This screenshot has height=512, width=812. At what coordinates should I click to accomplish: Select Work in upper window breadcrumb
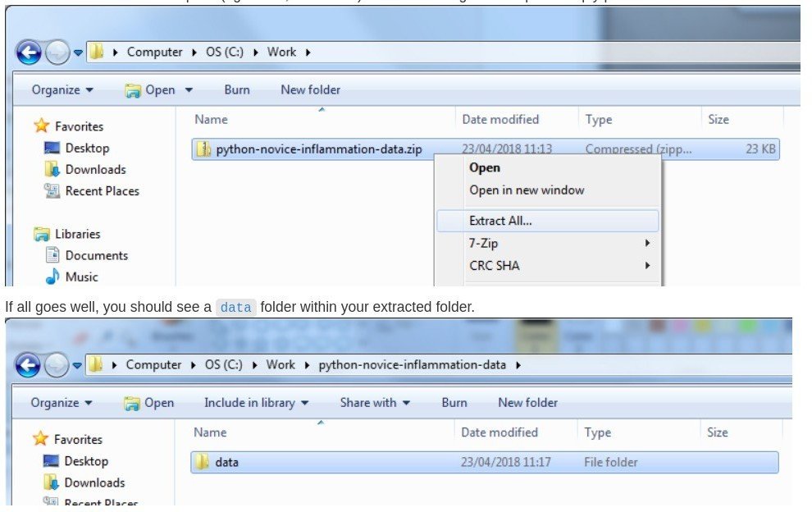(281, 52)
